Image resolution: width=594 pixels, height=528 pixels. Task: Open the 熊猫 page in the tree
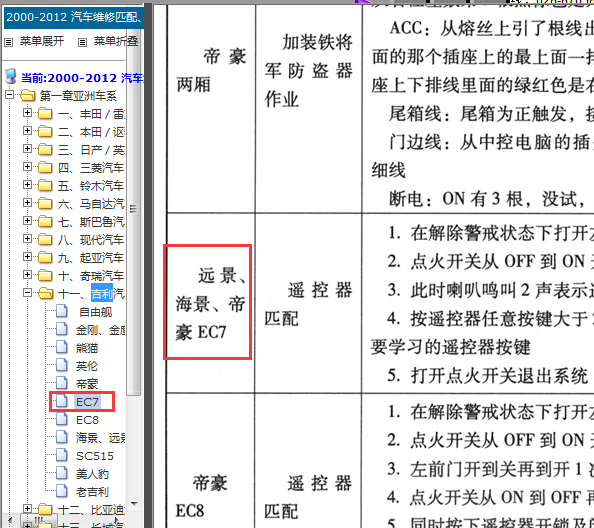[87, 348]
